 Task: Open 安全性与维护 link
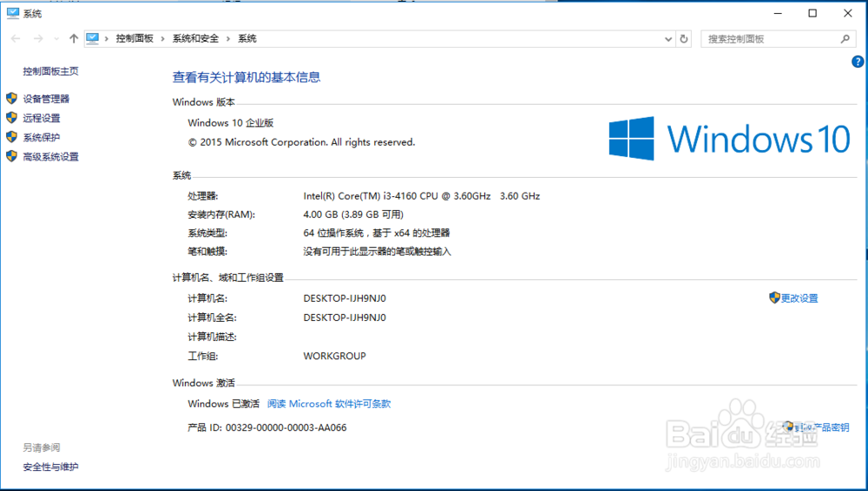[50, 467]
